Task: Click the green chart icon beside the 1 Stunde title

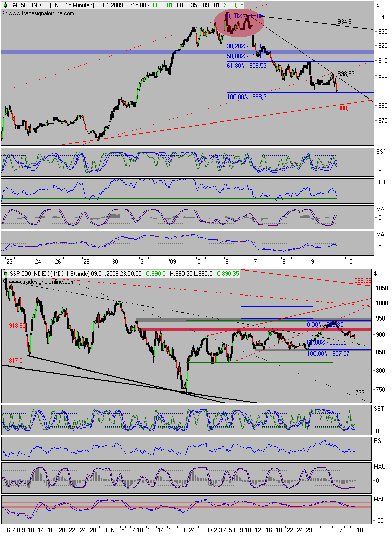Action: [5, 274]
